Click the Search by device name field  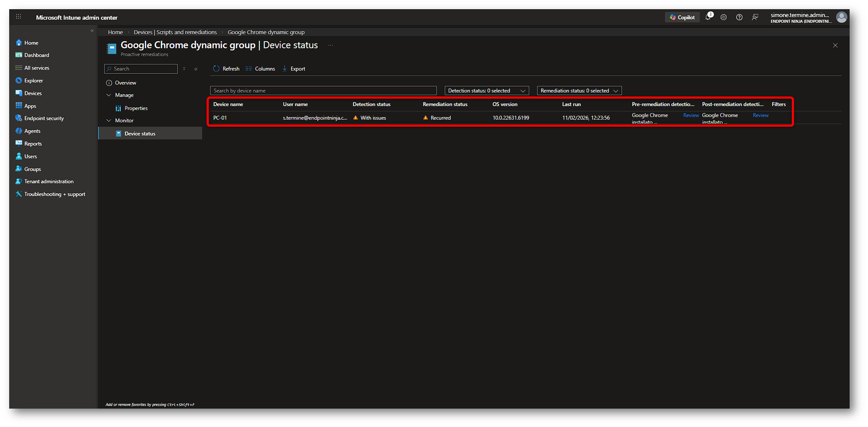(323, 91)
